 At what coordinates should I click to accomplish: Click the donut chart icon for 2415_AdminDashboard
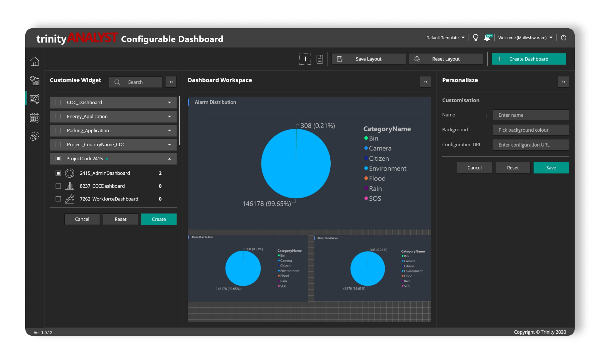70,173
